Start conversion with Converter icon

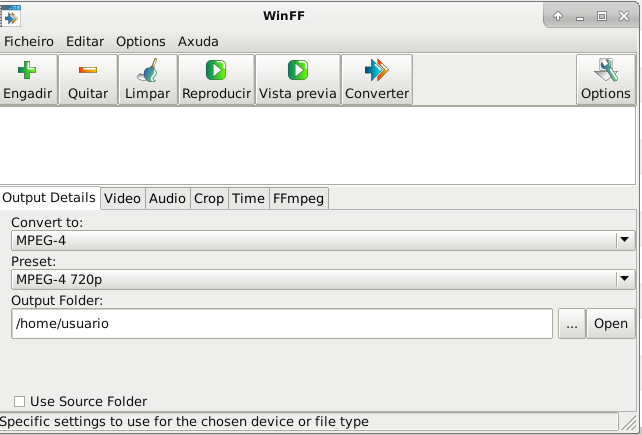coord(376,71)
